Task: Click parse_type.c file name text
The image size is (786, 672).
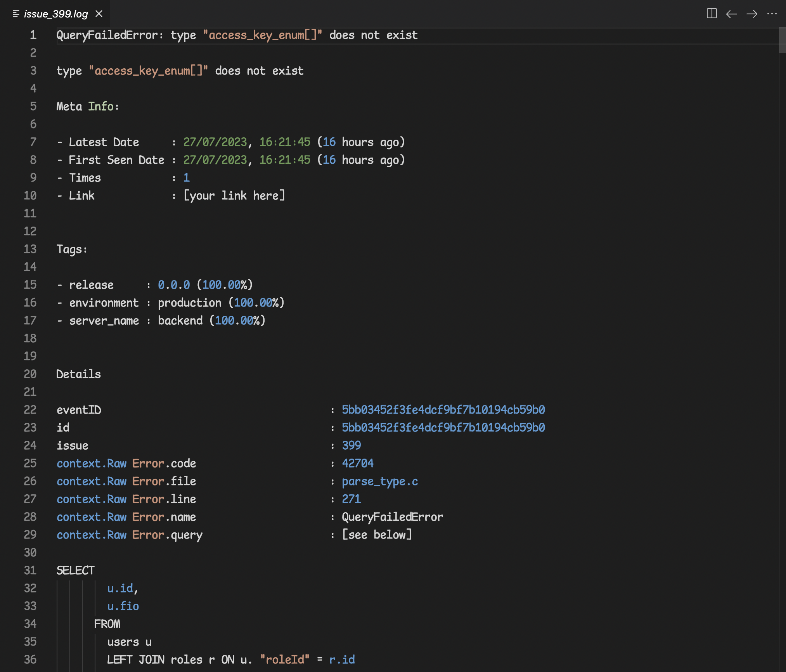Action: point(379,481)
